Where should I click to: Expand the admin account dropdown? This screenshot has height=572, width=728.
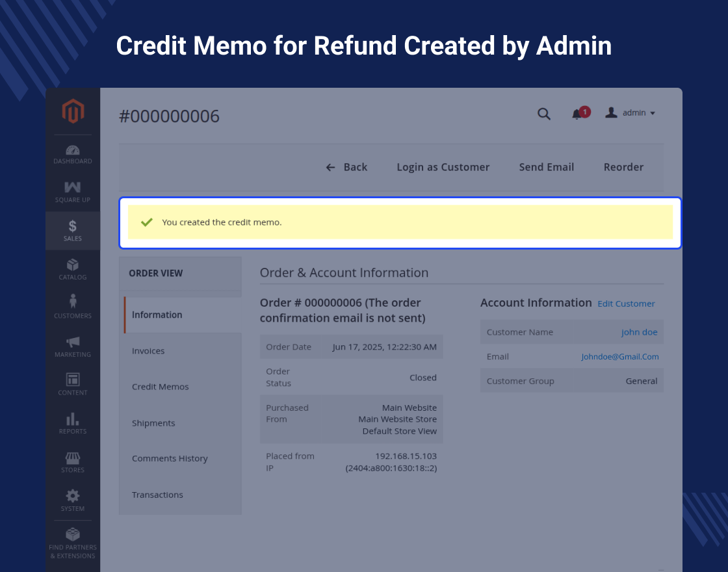630,113
